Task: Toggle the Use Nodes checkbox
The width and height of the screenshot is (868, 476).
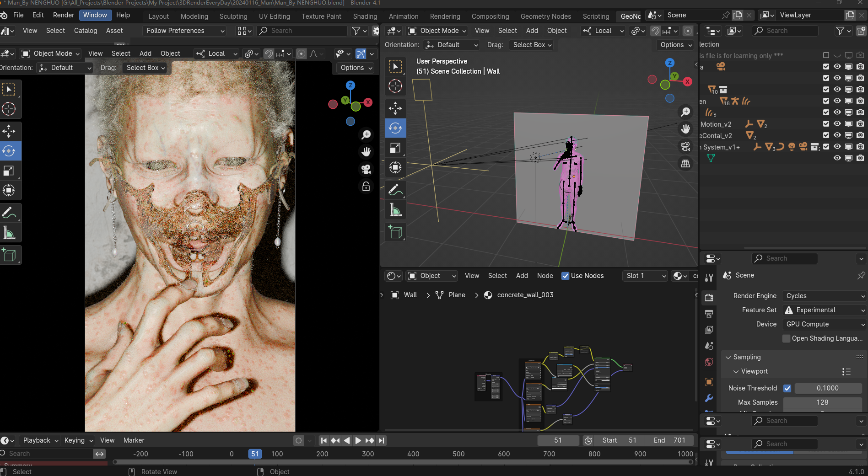Action: click(x=565, y=276)
